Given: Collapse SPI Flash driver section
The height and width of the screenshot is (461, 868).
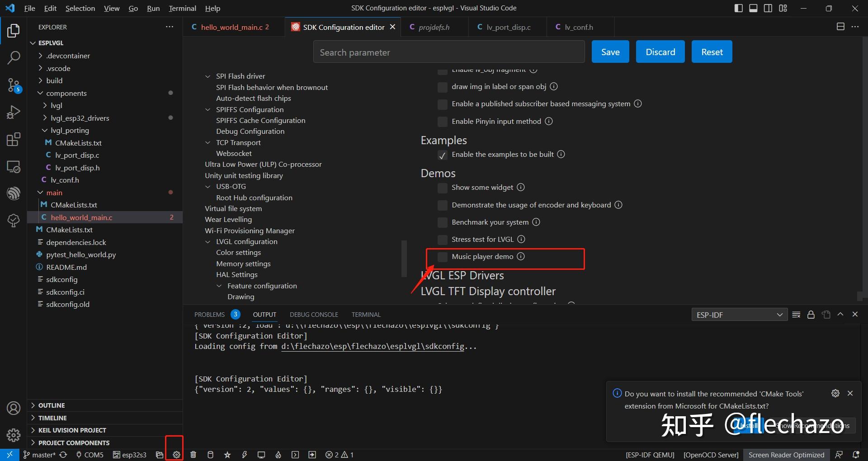Looking at the screenshot, I should tap(208, 76).
